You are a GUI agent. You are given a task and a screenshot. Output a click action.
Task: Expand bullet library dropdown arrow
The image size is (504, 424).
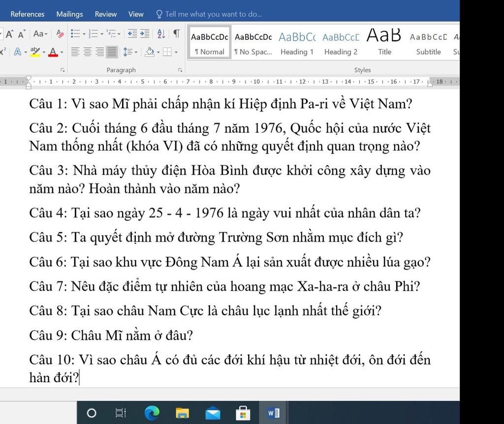tap(84, 34)
